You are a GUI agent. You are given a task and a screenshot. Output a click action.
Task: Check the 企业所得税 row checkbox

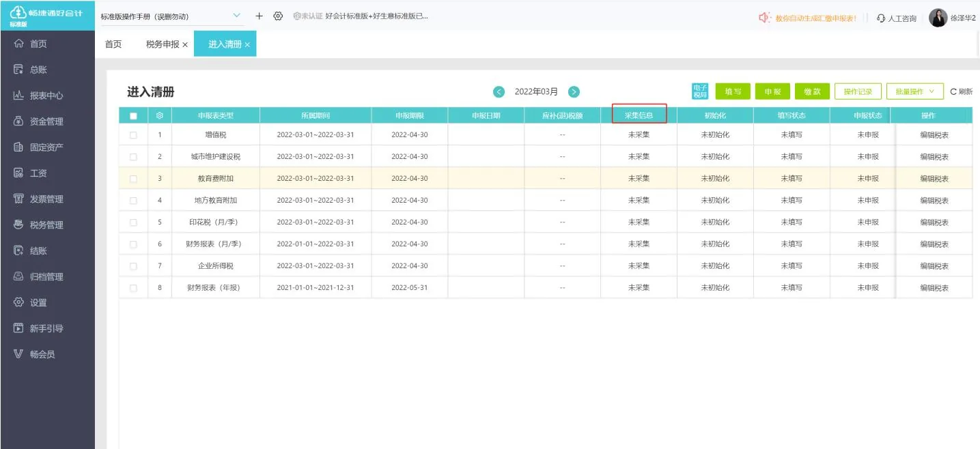133,266
